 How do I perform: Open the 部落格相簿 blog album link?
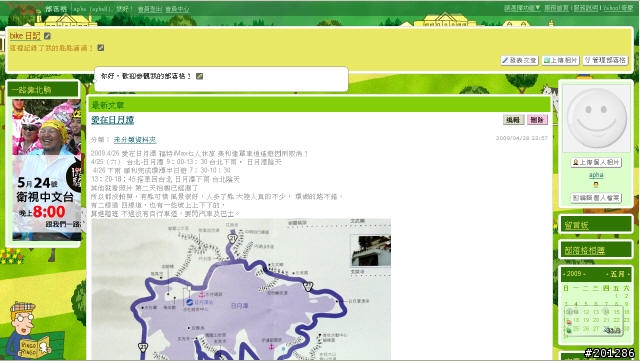tap(584, 250)
